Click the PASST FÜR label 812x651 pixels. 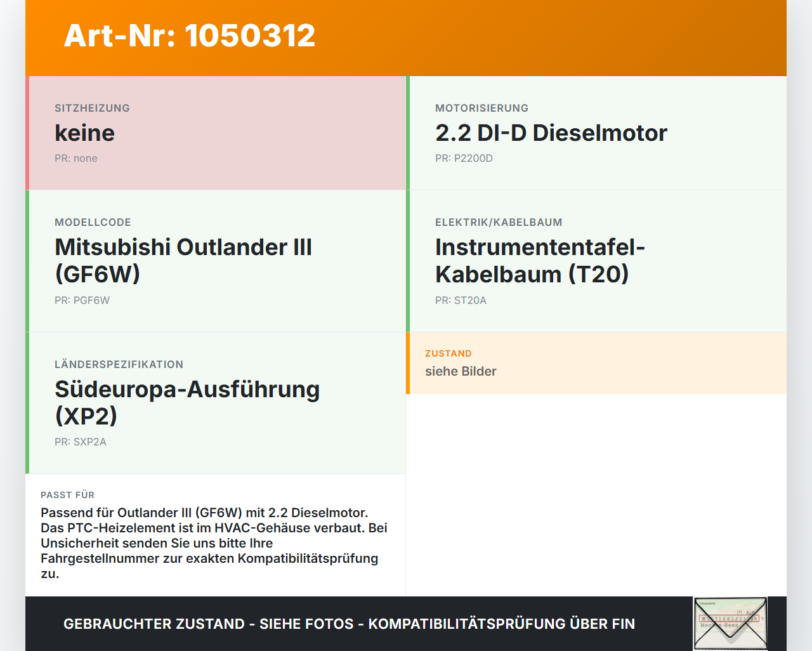(x=67, y=495)
